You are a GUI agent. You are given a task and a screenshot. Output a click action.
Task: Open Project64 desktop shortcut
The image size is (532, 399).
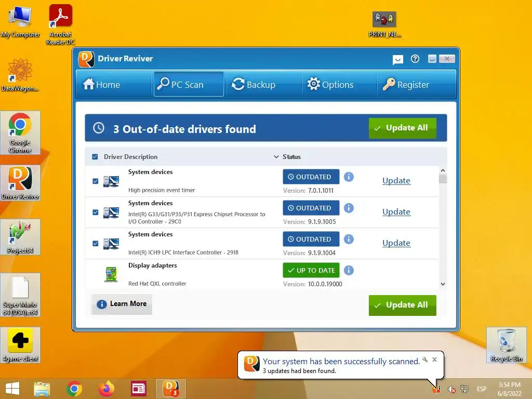[20, 237]
